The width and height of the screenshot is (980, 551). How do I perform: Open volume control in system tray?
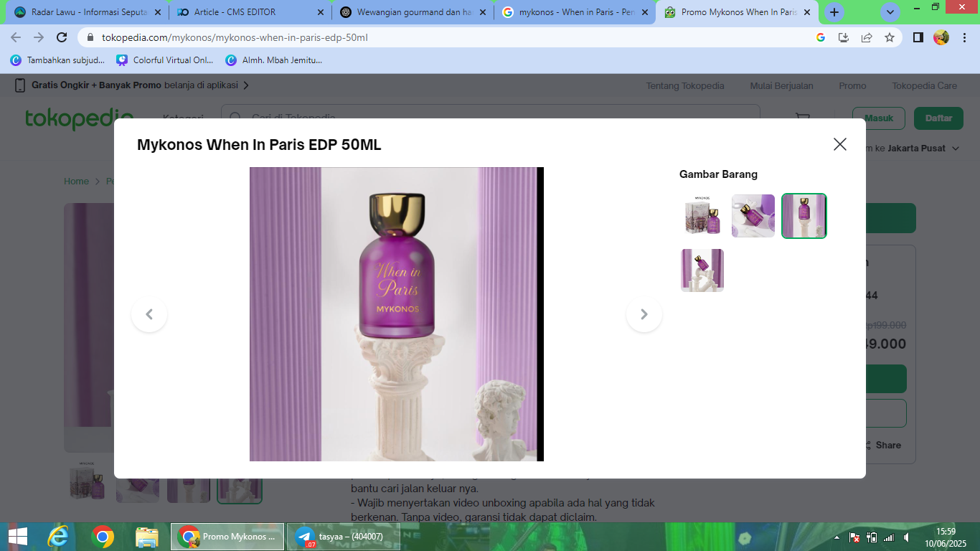point(907,537)
